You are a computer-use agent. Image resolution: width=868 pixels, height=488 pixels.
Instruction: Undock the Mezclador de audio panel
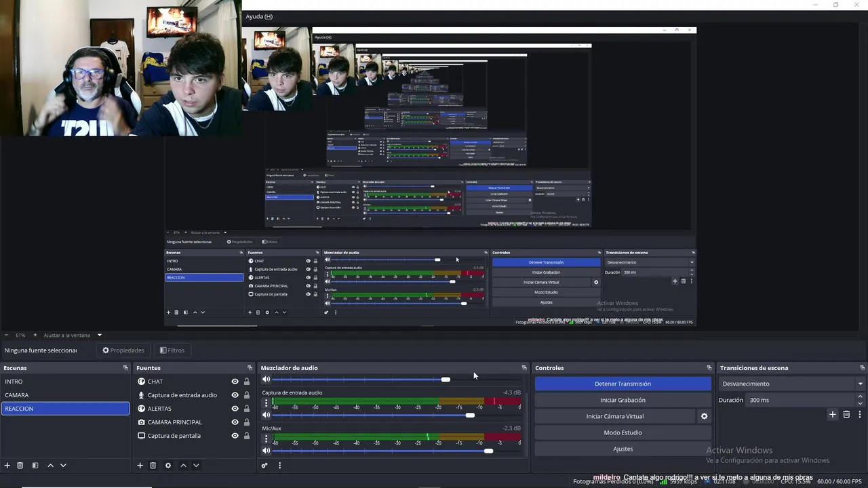point(524,368)
